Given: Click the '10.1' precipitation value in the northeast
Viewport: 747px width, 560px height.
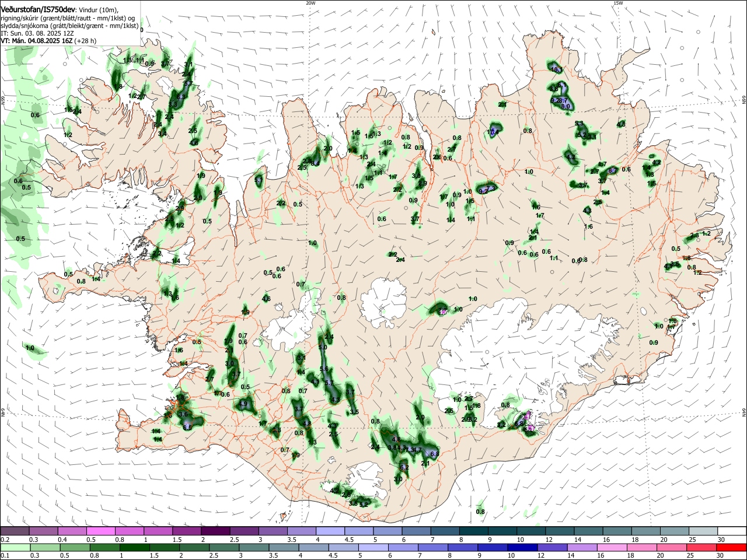Looking at the screenshot, I should coord(556,69).
